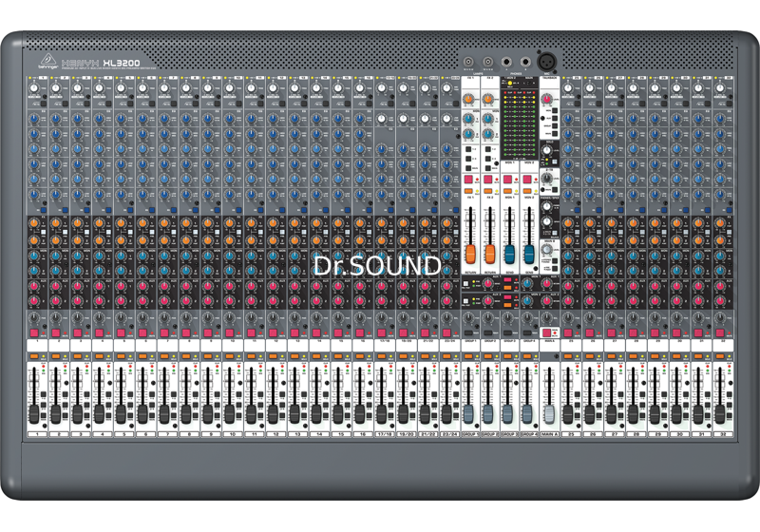Click channel 32 white gain trim knob
760x532 pixels.
tap(720, 88)
